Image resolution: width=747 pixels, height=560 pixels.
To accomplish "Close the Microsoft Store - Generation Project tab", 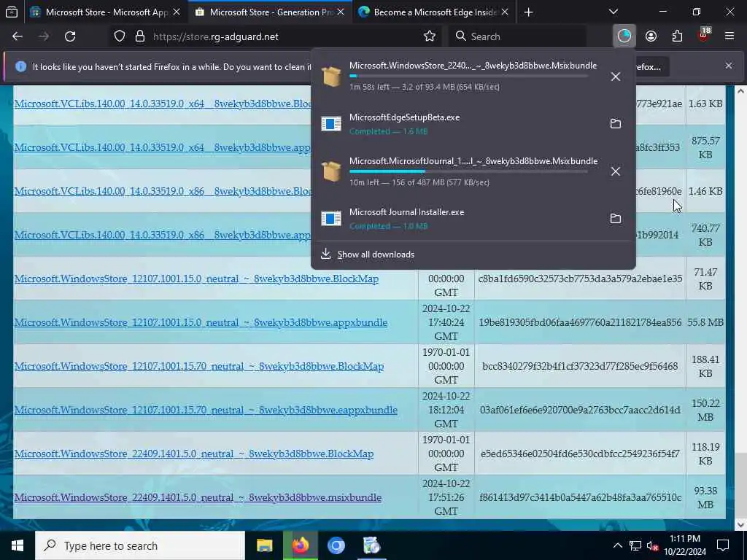I will pyautogui.click(x=341, y=12).
